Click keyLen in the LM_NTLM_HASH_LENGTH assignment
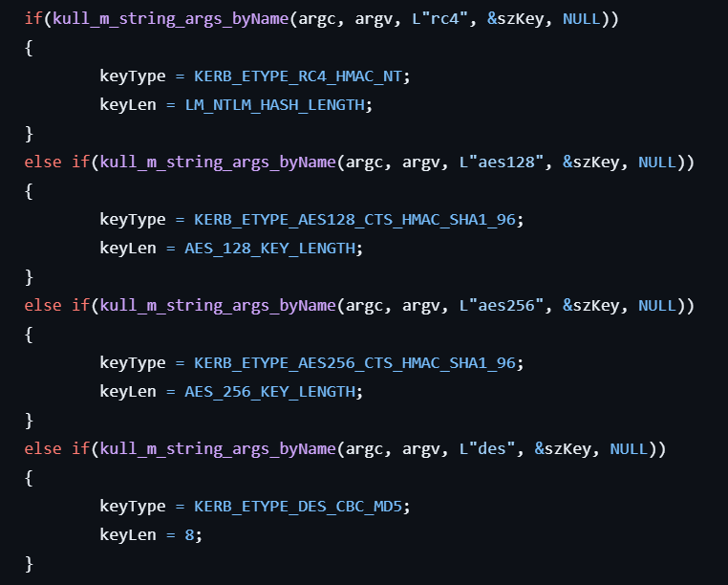728x585 pixels. pos(128,105)
